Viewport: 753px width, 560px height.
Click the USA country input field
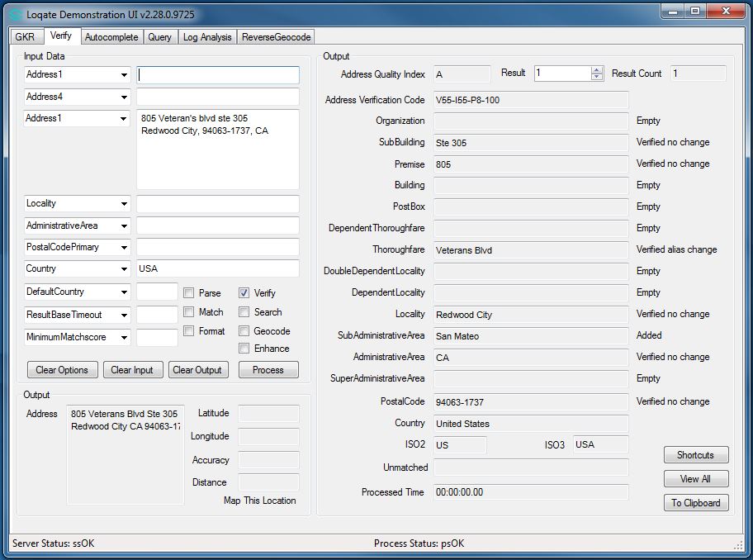[x=216, y=268]
